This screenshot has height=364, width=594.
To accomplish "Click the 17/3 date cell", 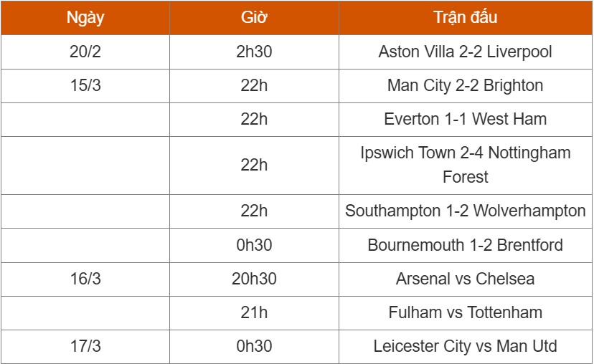I will [85, 347].
